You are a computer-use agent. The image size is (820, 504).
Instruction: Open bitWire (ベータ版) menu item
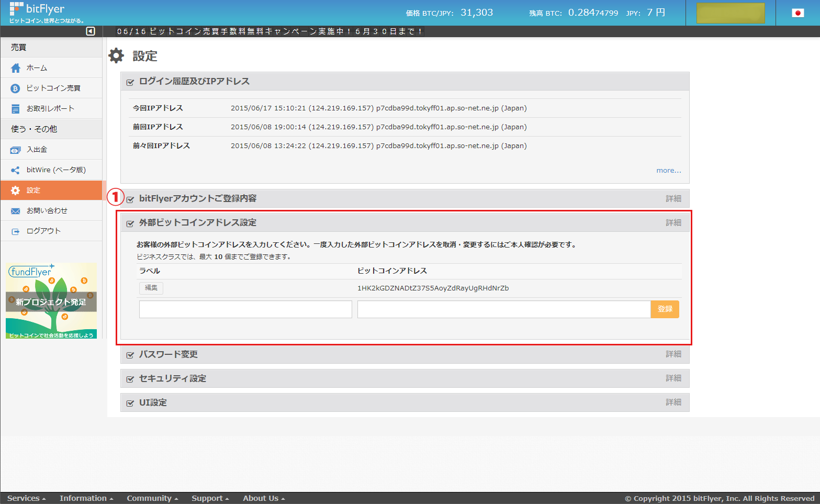tap(51, 170)
